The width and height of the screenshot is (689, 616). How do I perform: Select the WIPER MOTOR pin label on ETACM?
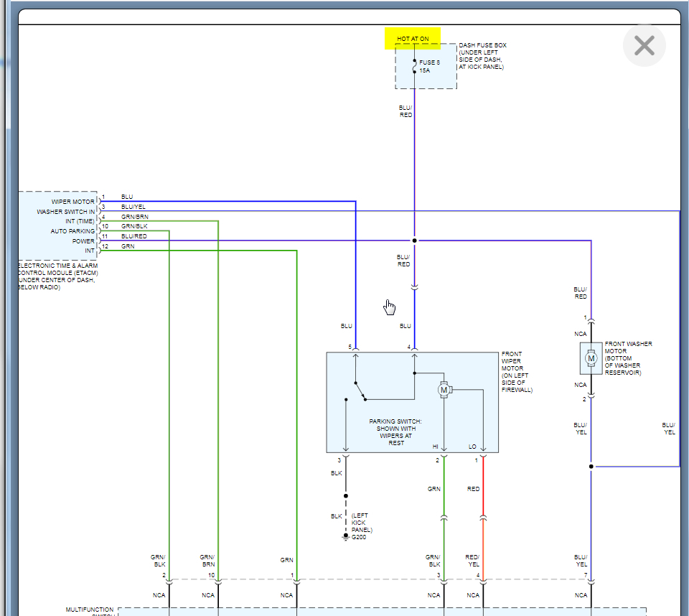tap(72, 202)
